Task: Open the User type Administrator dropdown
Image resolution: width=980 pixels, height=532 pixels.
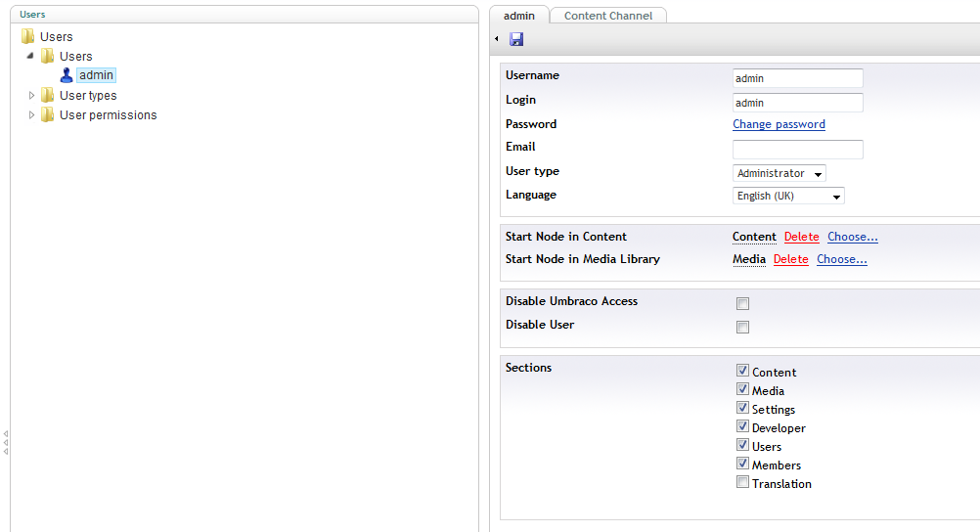Action: click(x=779, y=173)
